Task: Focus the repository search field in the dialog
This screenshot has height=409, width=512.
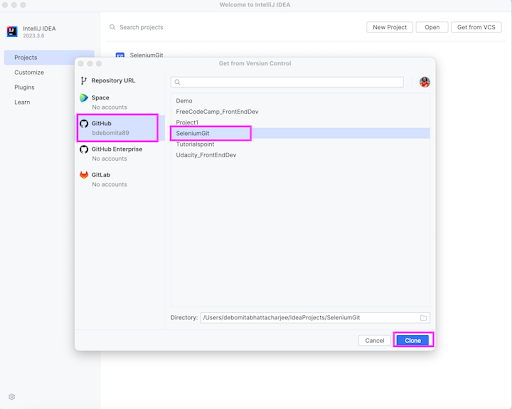Action: point(287,82)
